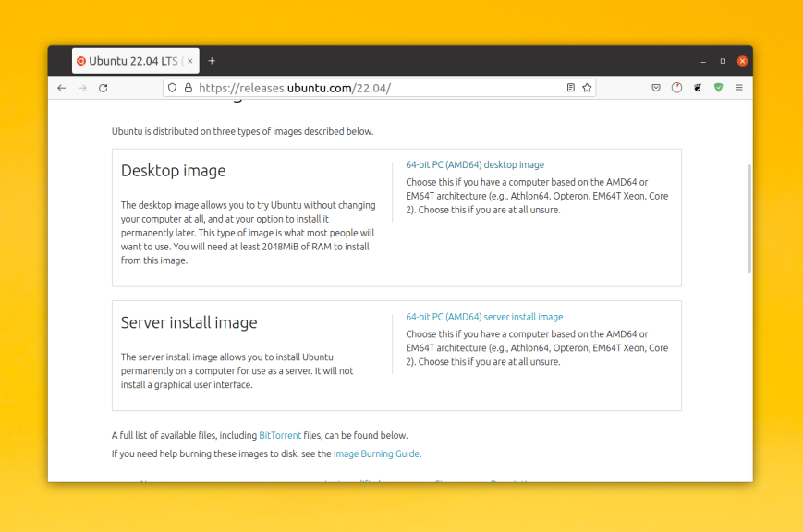Screen dimensions: 803x532
Task: Click the page vertical scrollbar thumb
Action: point(748,218)
